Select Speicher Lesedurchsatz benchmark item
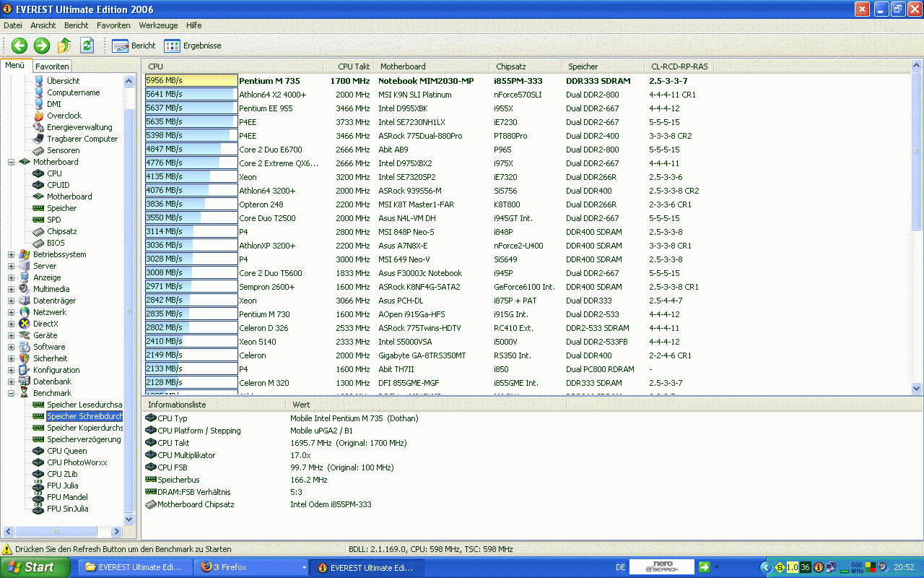 point(84,405)
